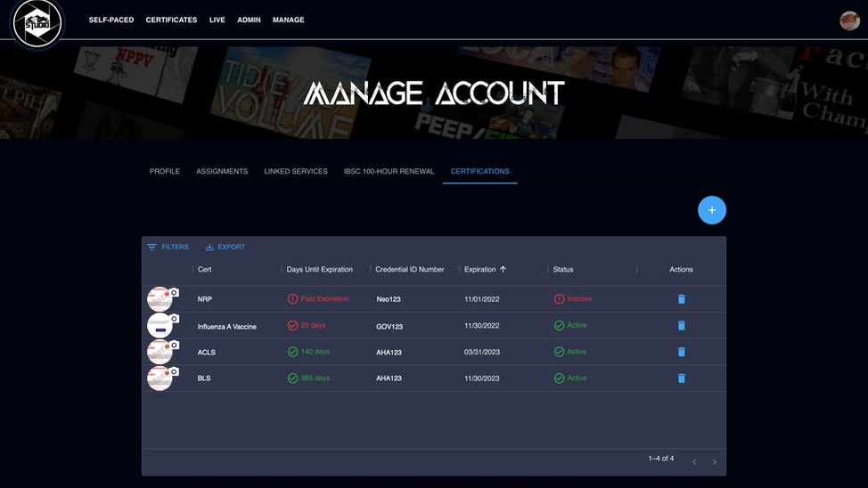Click the '140 days' expiration cell

(315, 352)
